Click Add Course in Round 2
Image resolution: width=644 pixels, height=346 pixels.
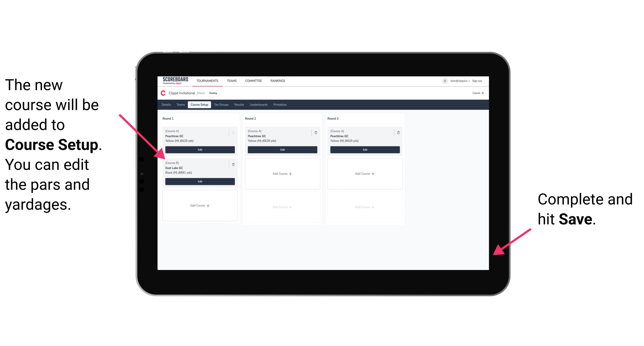click(x=282, y=173)
